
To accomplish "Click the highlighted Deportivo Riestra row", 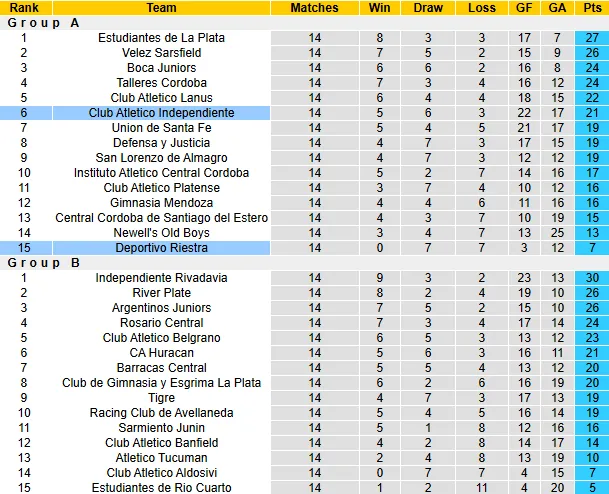I will (x=161, y=248).
